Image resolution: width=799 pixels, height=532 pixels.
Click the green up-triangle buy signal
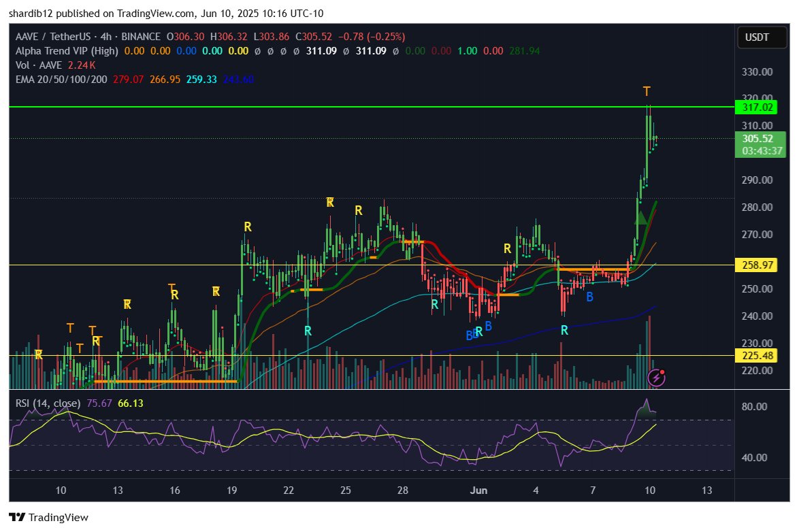click(x=640, y=218)
